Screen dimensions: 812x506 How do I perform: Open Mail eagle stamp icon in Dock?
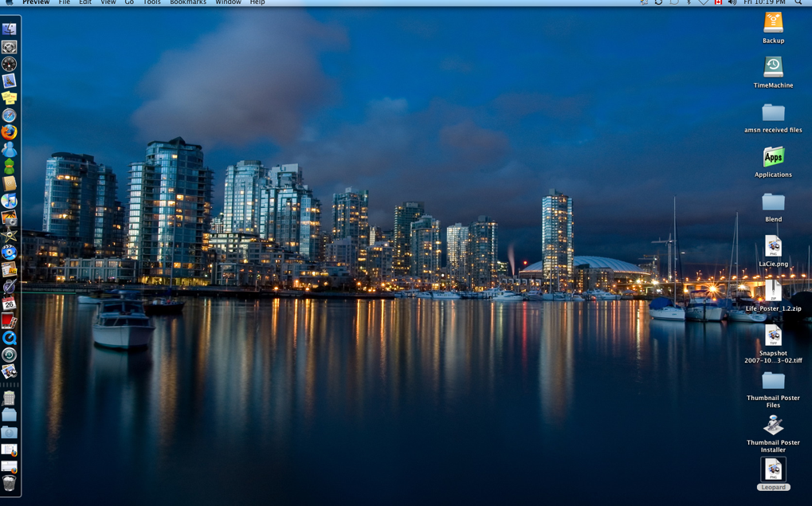click(10, 81)
